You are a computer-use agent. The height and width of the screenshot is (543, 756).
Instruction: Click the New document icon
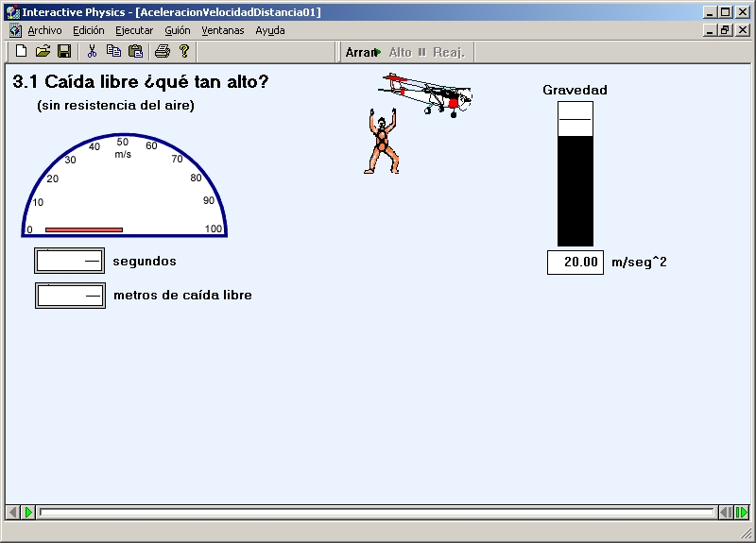tap(21, 51)
